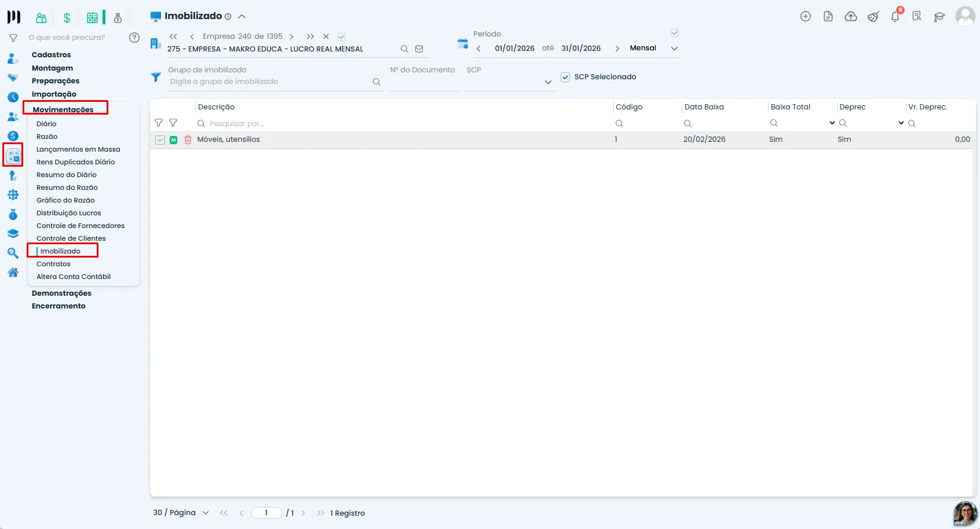The image size is (980, 529).
Task: Click the help question mark icon
Action: click(x=134, y=38)
